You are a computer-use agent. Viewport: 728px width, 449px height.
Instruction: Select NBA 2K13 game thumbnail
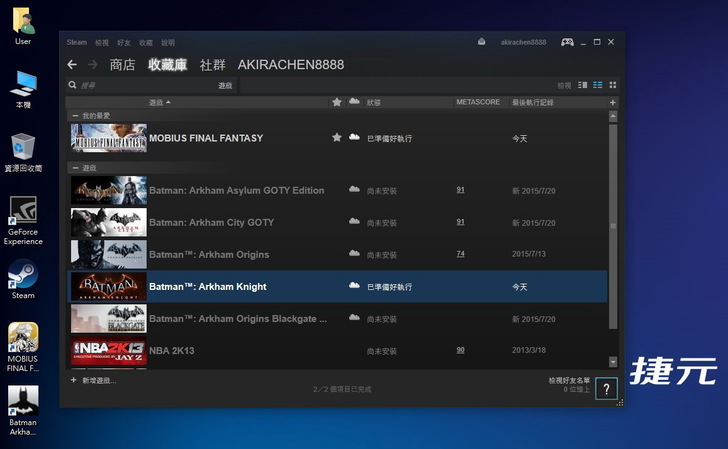tap(108, 351)
